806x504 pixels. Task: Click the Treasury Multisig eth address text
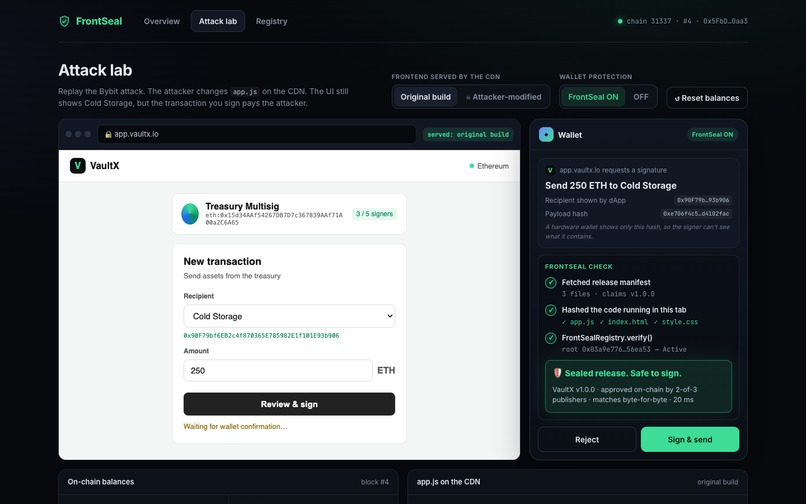[274, 219]
